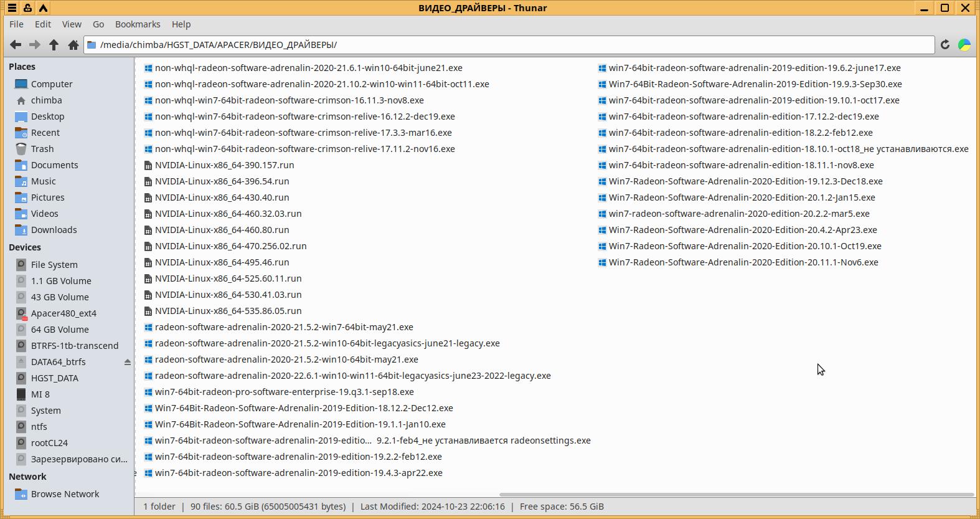The image size is (980, 519).
Task: Select win7-64bit-radeon-software-adrenalin-2019-edition-19.4.3-apr22.exe
Action: [x=299, y=473]
